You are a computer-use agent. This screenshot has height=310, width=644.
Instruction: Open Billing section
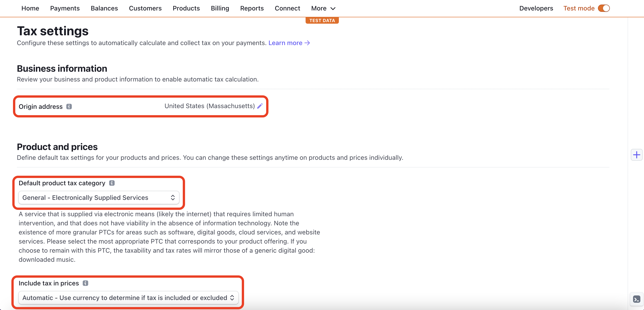(x=220, y=8)
